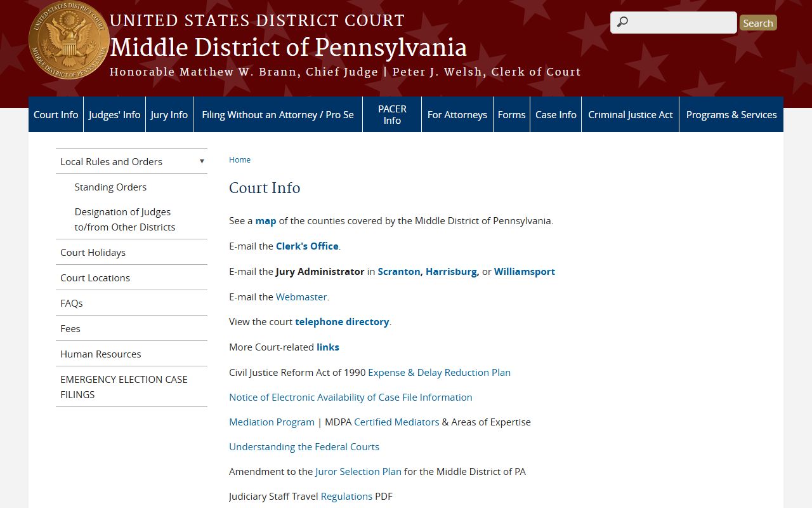Click the Home breadcrumb link
812x508 pixels.
point(240,159)
